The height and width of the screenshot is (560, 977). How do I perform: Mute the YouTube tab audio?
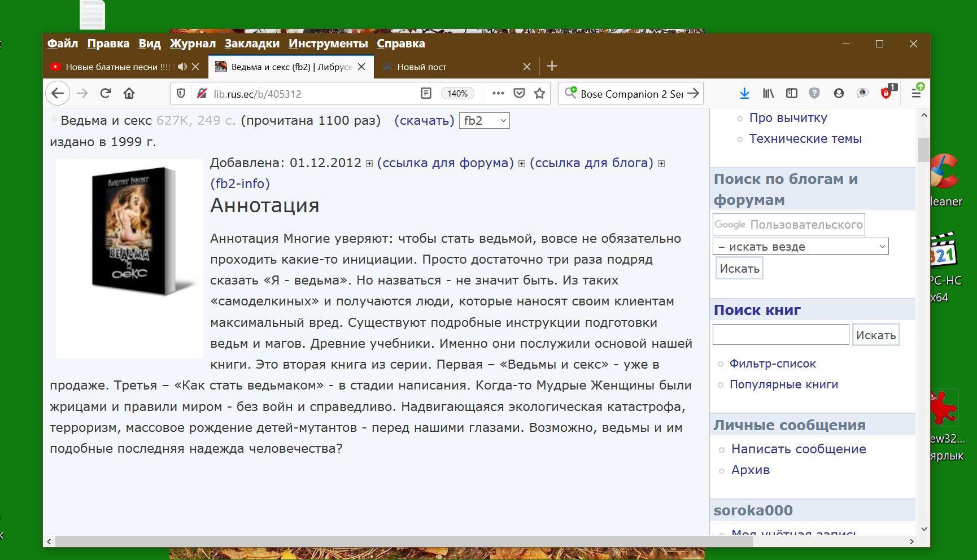[x=182, y=67]
